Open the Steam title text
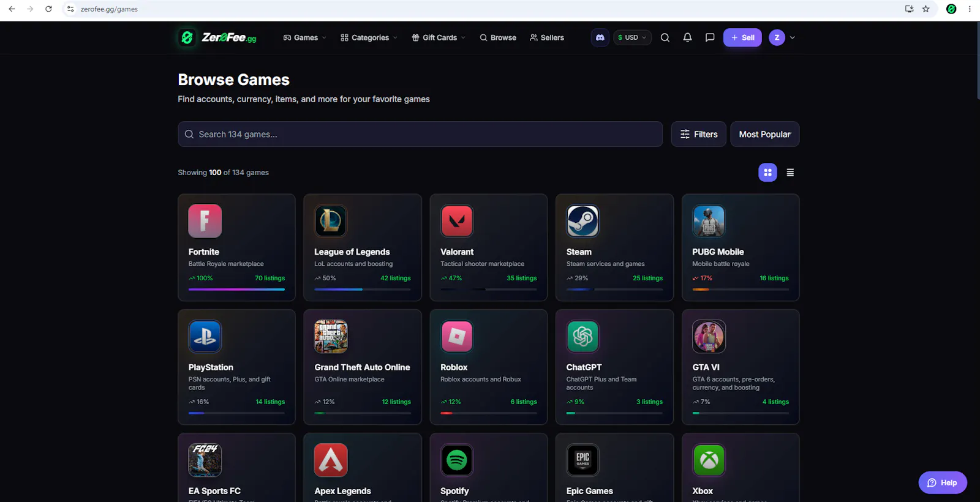 point(579,252)
